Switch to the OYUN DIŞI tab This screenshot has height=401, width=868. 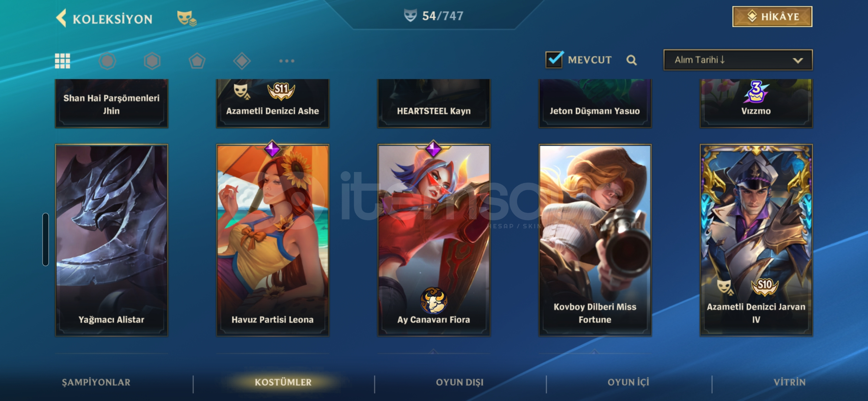pos(460,382)
